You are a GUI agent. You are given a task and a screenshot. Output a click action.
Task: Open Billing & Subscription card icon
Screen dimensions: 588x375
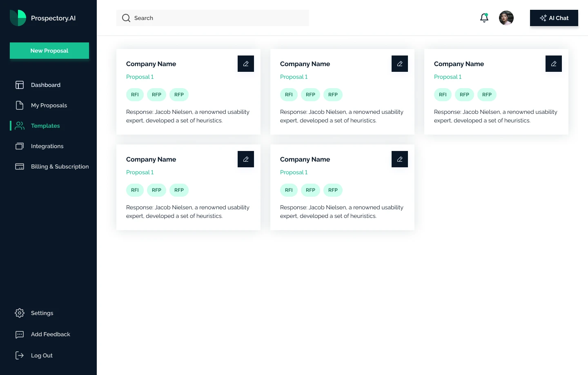tap(20, 166)
